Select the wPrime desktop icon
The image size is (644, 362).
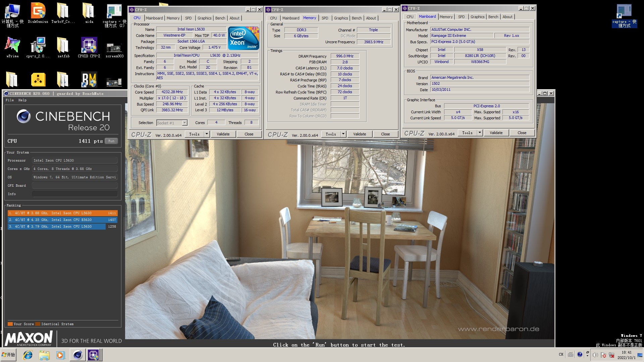(12, 47)
